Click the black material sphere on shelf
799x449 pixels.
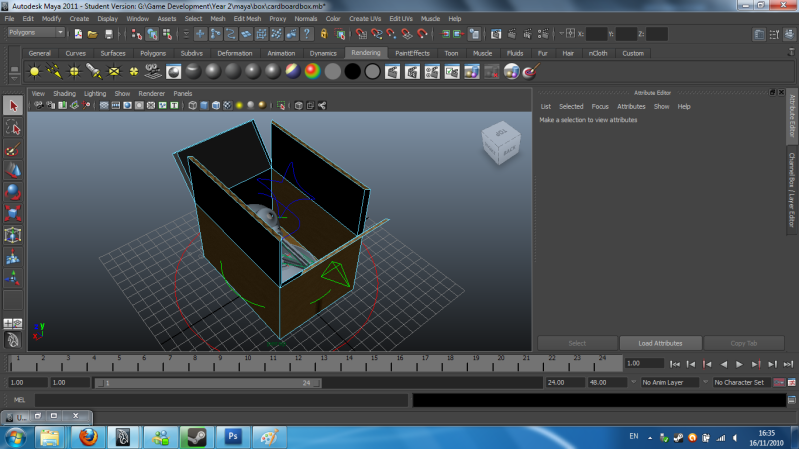(x=352, y=71)
